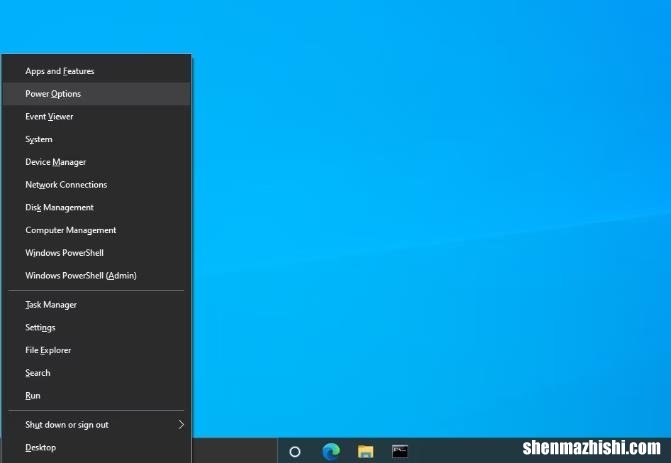Expand Shut down or sign out submenu
The image size is (671, 463).
(x=97, y=424)
